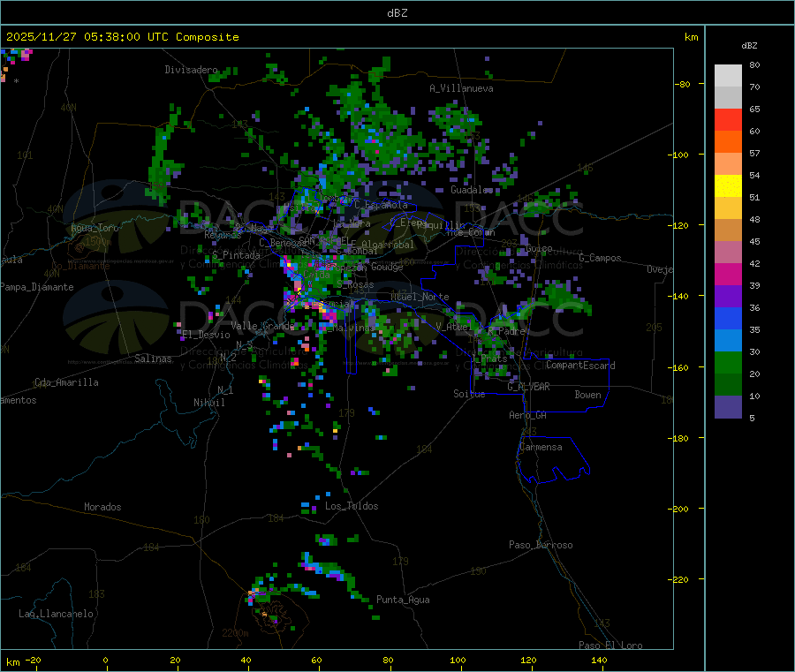
Task: Click the -220 km vertical axis tick
Action: [680, 580]
